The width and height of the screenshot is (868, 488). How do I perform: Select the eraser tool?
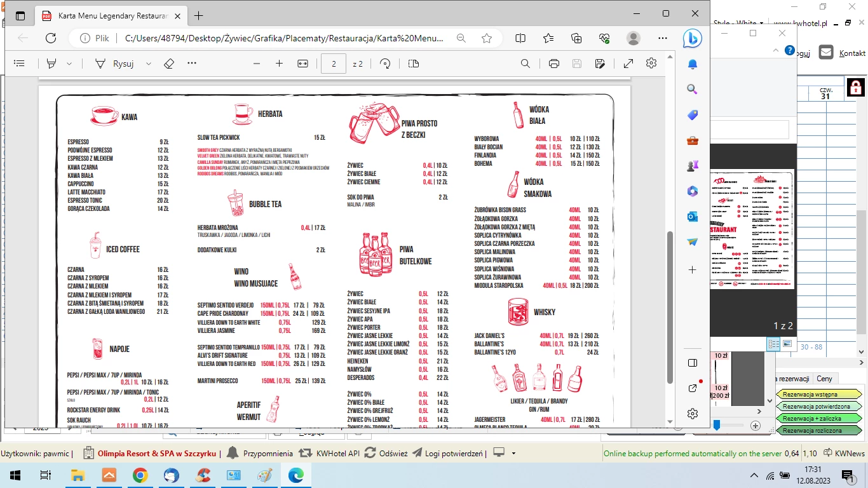(x=169, y=64)
